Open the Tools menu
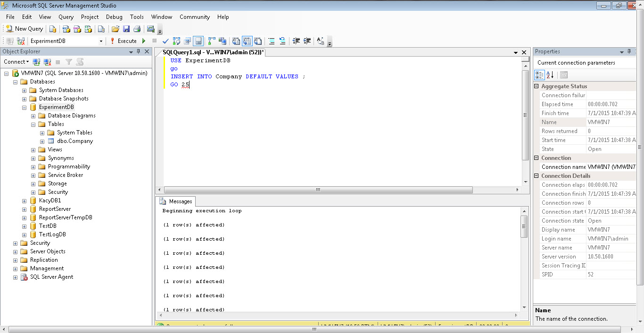Viewport: 644px width, 333px height. pos(137,17)
